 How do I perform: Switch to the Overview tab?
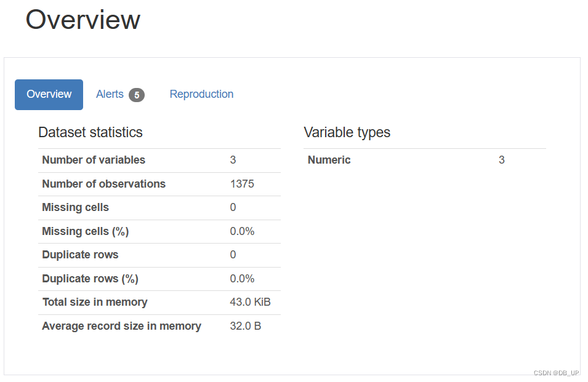[49, 94]
